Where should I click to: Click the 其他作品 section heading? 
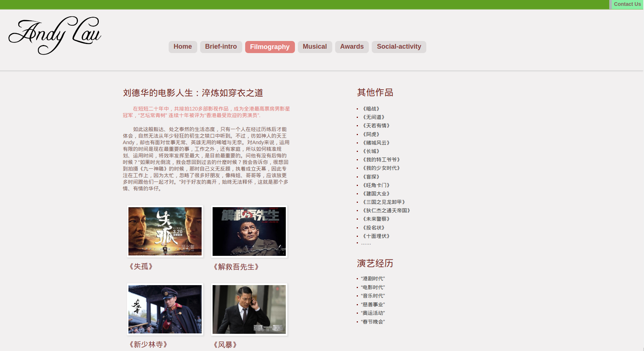(x=375, y=93)
